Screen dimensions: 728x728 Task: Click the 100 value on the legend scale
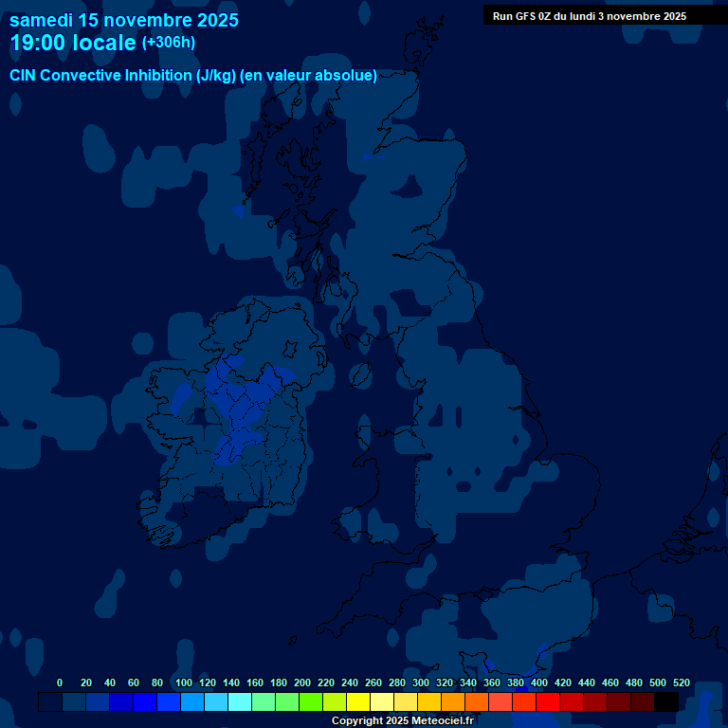pos(183,682)
